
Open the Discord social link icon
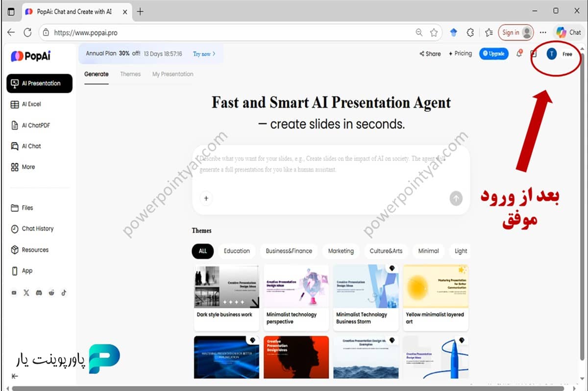[x=39, y=293]
